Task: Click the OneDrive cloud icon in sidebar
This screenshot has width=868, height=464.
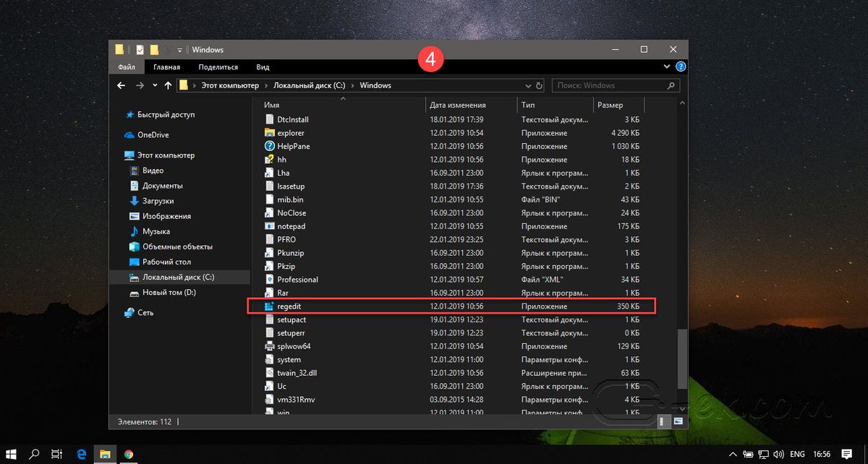Action: (x=129, y=135)
